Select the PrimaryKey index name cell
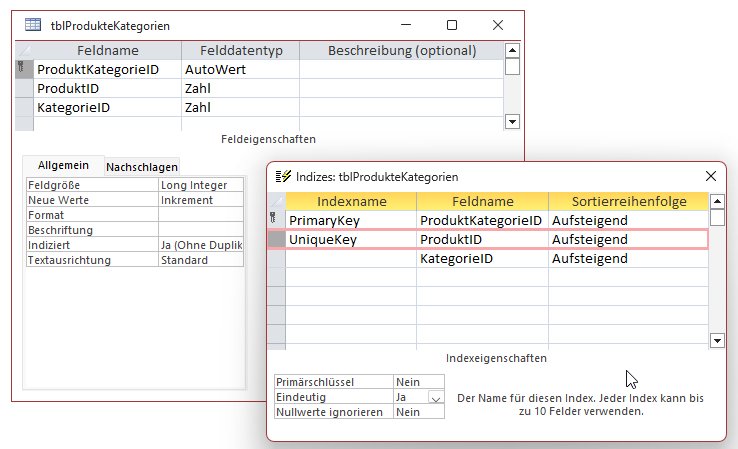 pyautogui.click(x=351, y=220)
